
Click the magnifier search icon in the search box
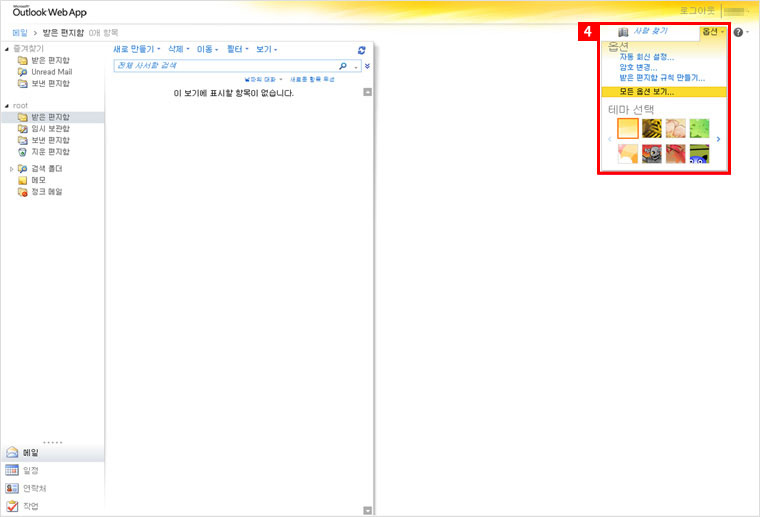click(343, 66)
